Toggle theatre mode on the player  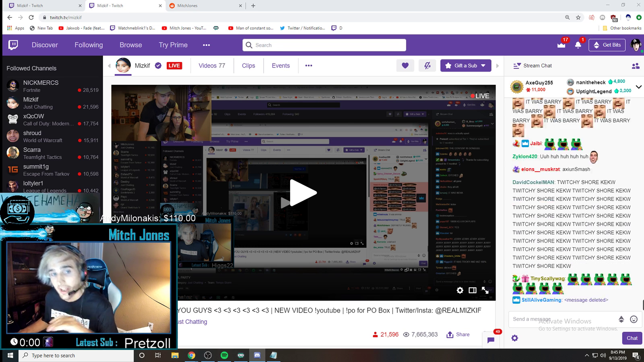473,290
